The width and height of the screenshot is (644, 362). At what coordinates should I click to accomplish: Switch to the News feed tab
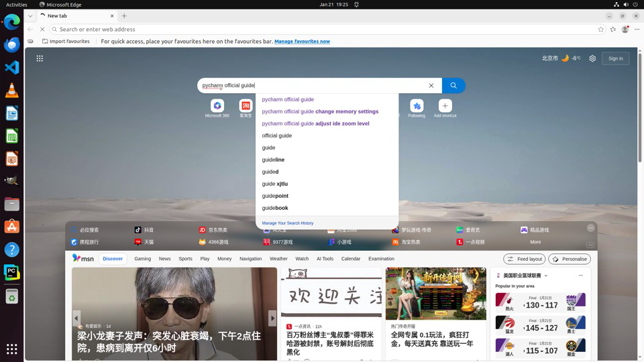[165, 259]
